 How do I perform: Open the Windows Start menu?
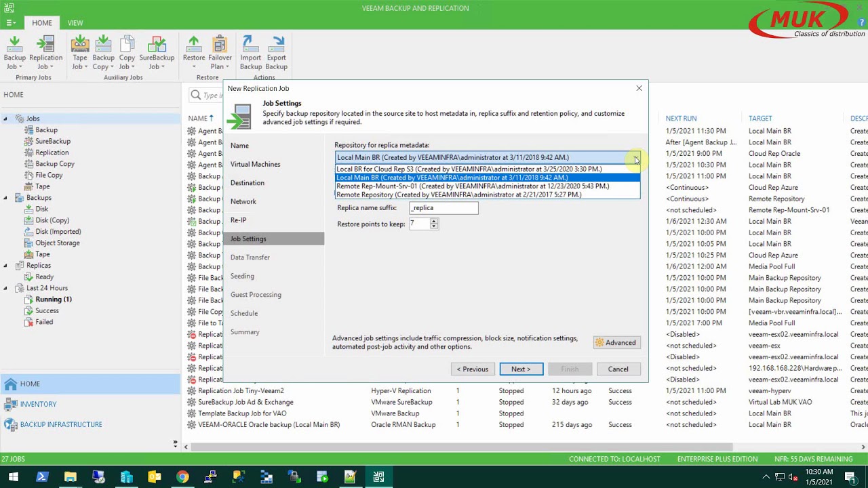point(14,477)
